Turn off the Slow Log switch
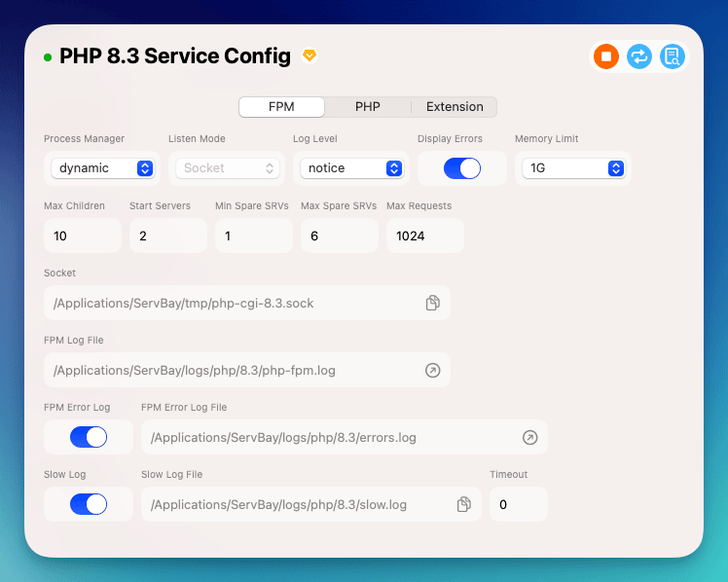This screenshot has width=728, height=582. [89, 504]
